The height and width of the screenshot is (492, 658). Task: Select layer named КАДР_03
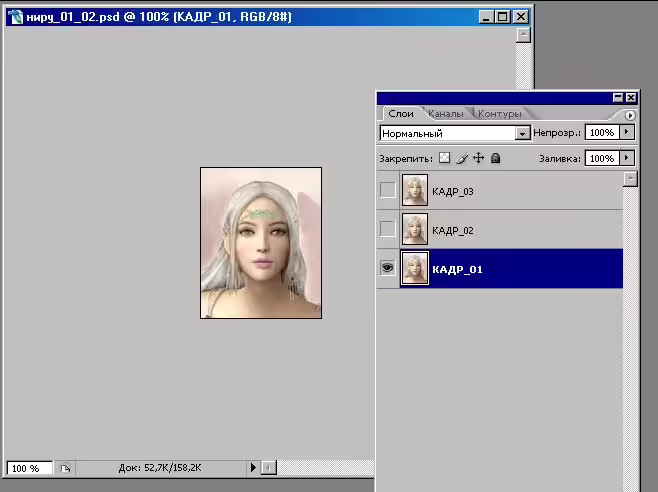[453, 192]
